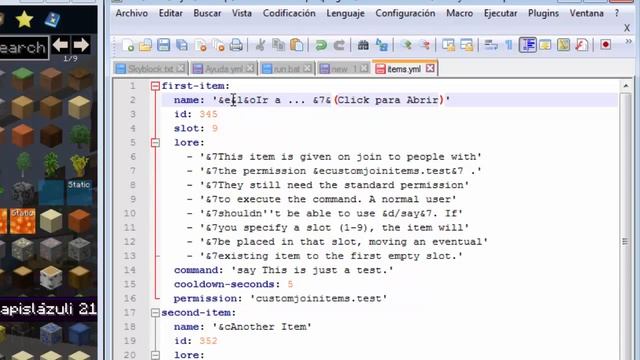The image size is (640, 360).
Task: Toggle synchronized vertical scrolling icon
Action: coord(448,45)
